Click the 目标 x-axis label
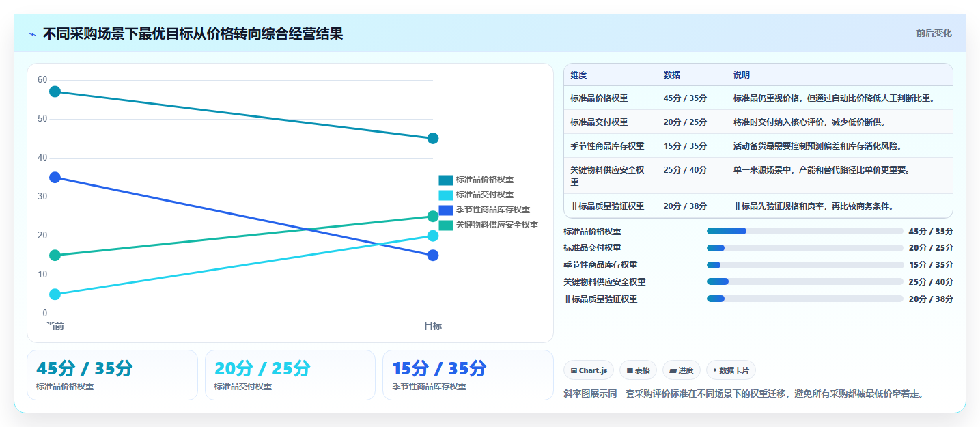 point(433,326)
